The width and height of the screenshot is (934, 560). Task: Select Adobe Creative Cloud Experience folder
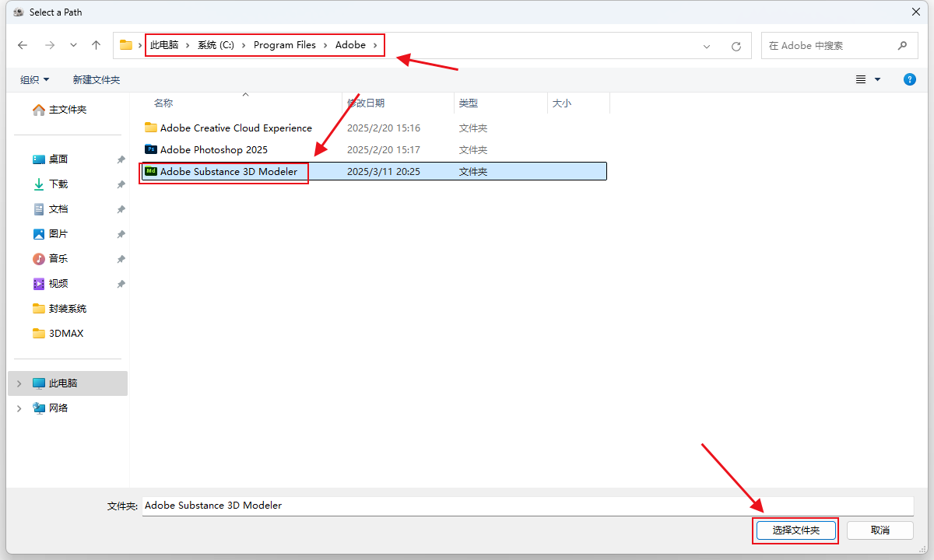(x=236, y=128)
